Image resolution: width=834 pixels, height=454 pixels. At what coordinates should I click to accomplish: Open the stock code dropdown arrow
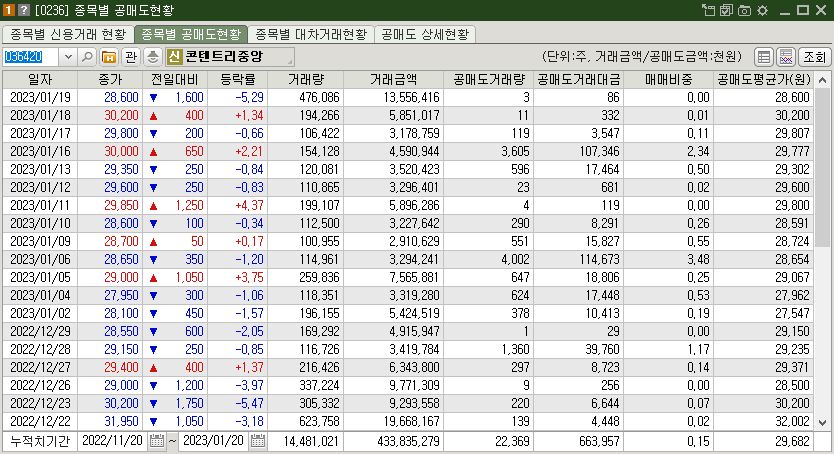tap(68, 57)
